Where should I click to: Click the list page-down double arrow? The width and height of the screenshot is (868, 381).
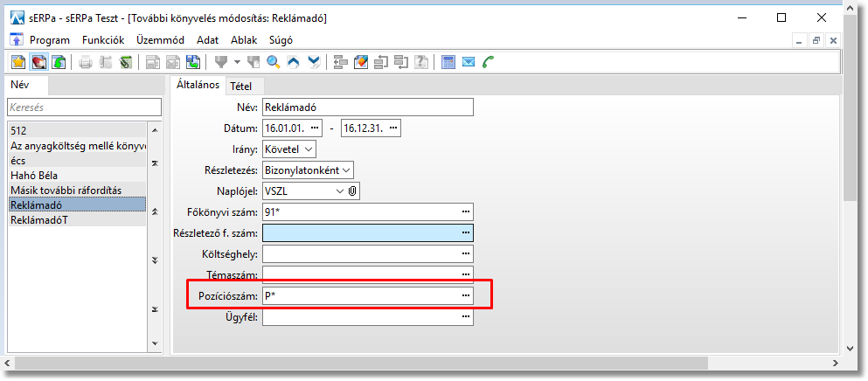(155, 260)
